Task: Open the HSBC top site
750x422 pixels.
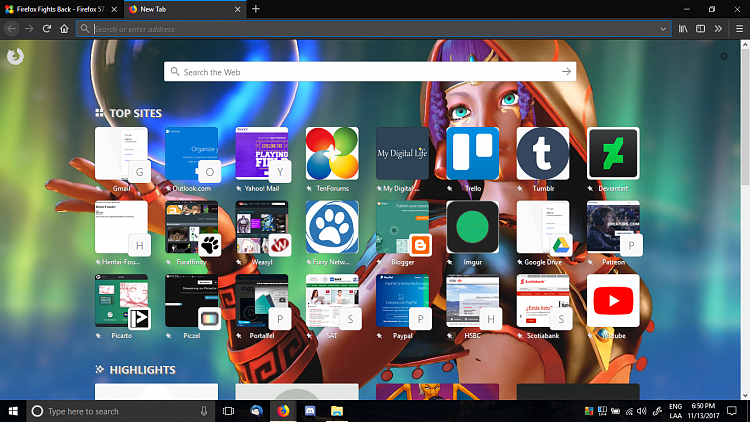Action: coord(473,301)
